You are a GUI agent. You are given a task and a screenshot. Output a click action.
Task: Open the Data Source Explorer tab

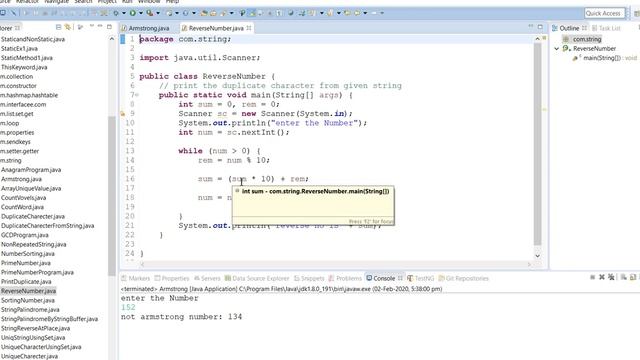coord(257,278)
